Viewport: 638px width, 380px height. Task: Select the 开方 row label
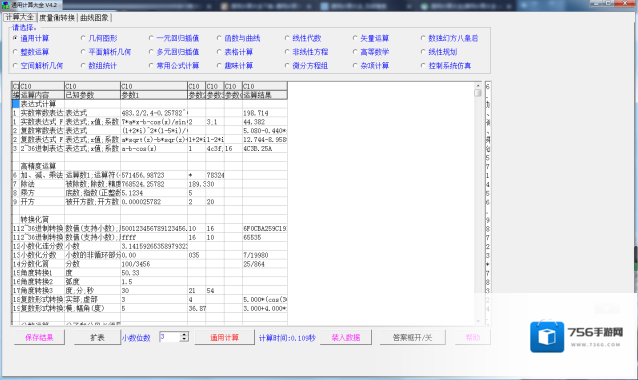42,202
